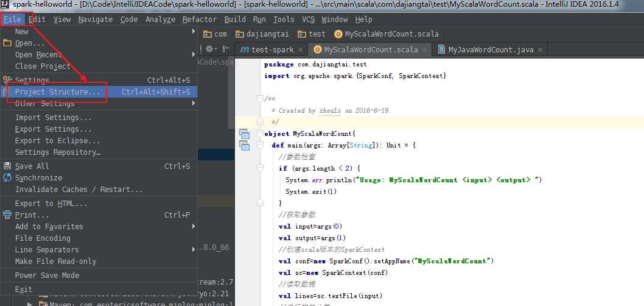Click the Print... printer icon
This screenshot has width=644, height=306.
(x=7, y=215)
